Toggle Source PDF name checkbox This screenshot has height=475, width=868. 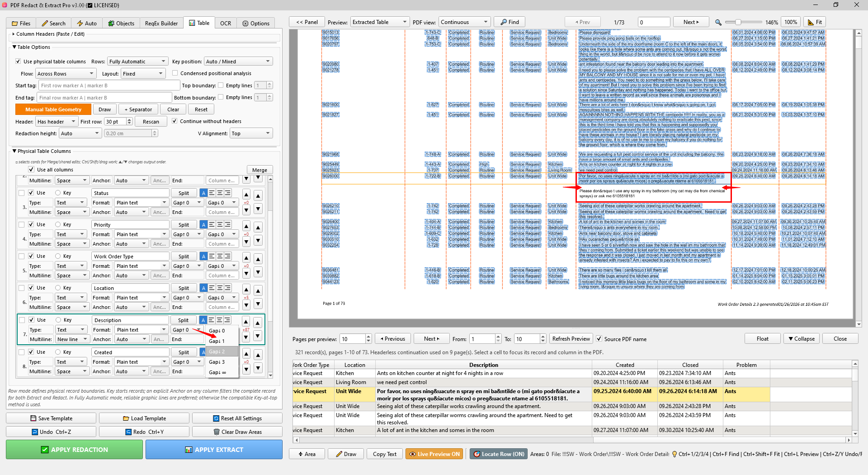coord(599,339)
